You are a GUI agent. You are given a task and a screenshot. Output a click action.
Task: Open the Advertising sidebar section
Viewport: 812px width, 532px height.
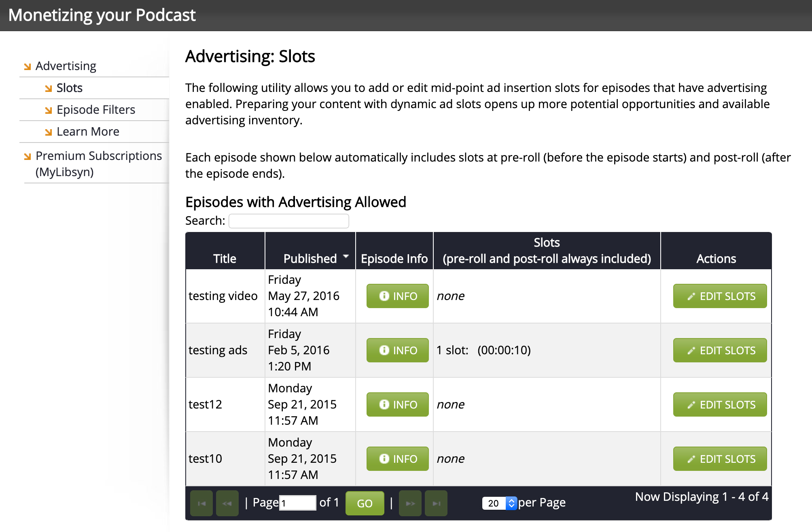[x=66, y=66]
